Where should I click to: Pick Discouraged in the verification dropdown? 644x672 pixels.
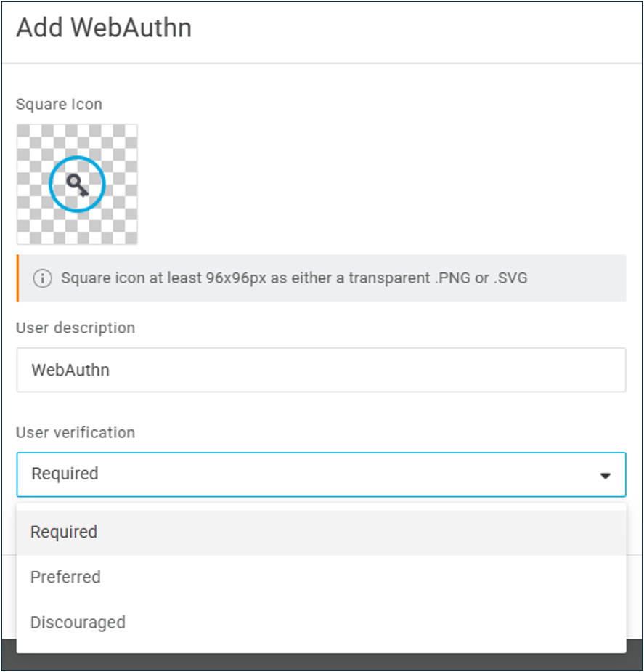78,622
